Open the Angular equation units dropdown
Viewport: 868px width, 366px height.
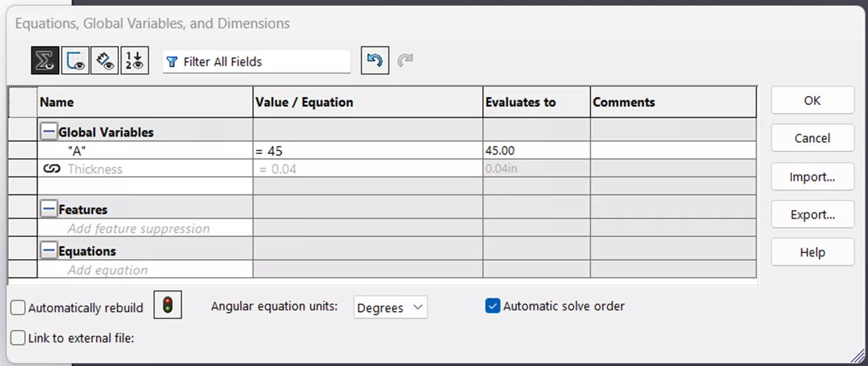pos(390,307)
